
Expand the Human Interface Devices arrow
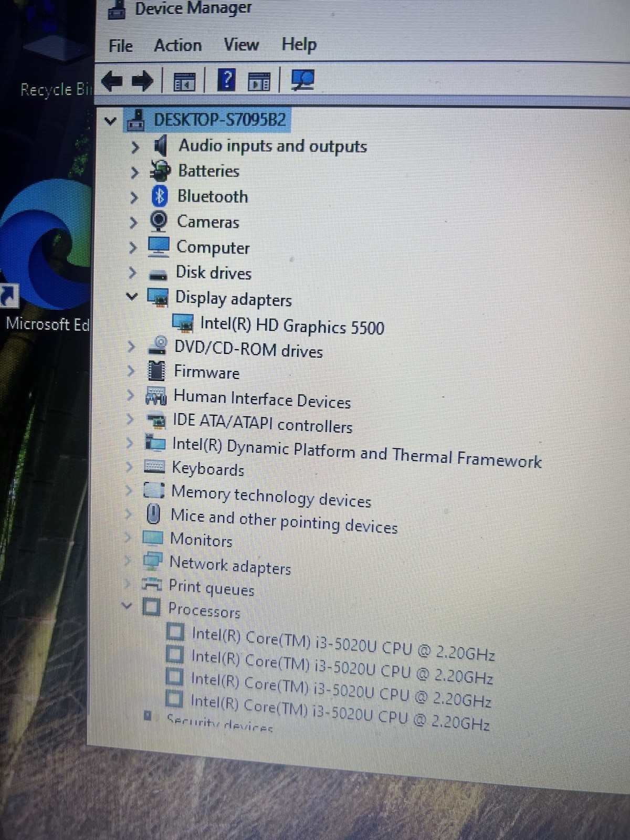click(130, 395)
